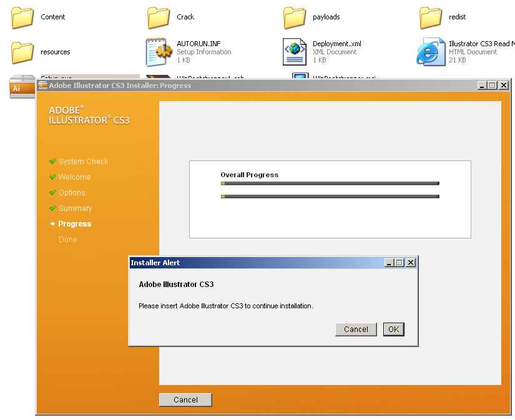Image resolution: width=515 pixels, height=420 pixels.
Task: Select the resources folder name
Action: [x=56, y=52]
